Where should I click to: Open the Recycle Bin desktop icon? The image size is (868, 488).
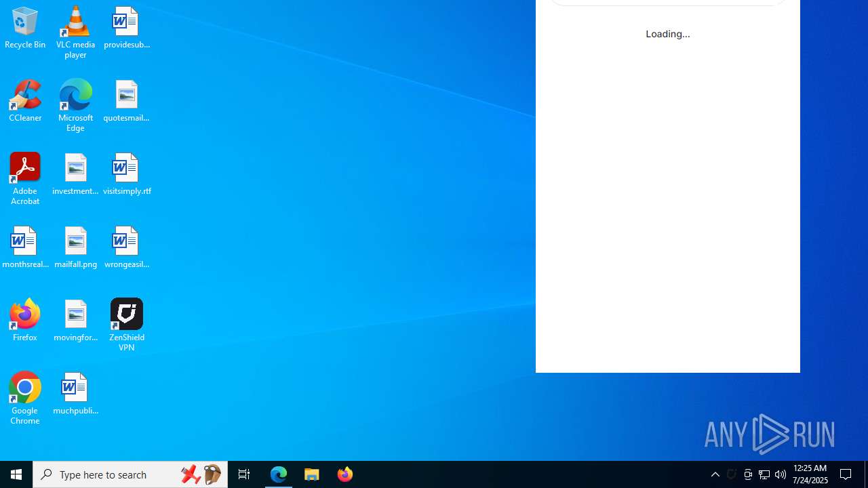[25, 28]
